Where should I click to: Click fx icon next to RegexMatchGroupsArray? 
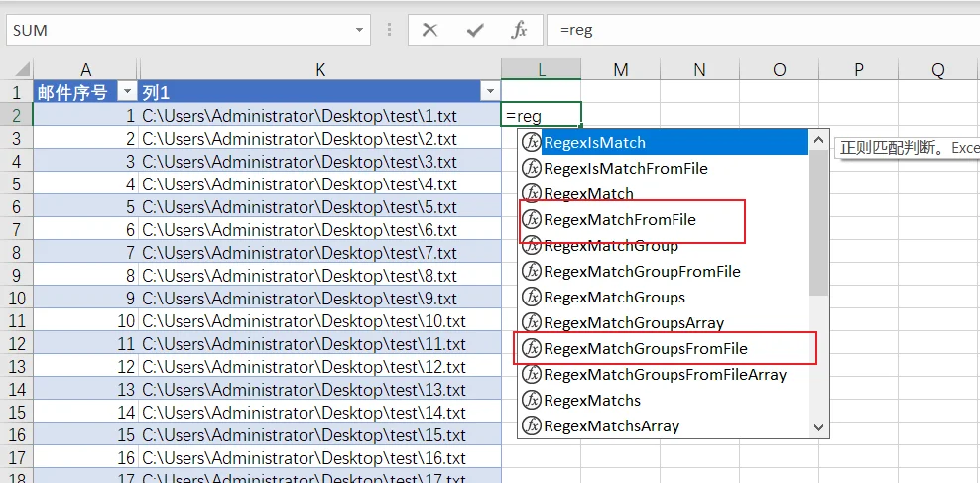(531, 323)
